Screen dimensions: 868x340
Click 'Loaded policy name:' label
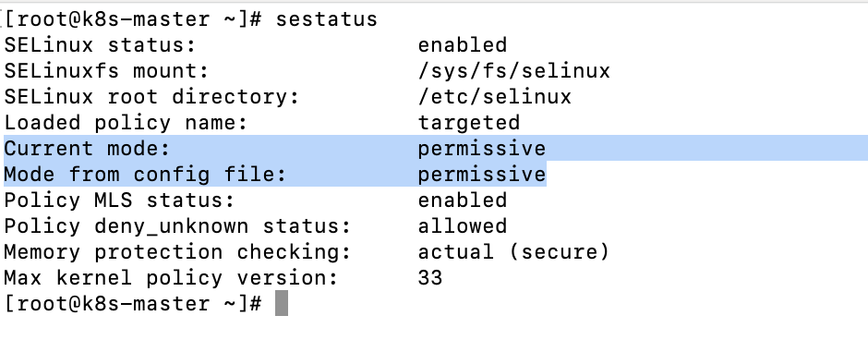[126, 123]
